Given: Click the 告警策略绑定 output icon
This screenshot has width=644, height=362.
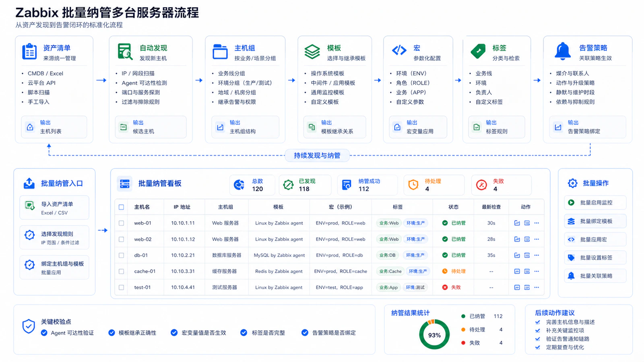Looking at the screenshot, I should point(558,127).
